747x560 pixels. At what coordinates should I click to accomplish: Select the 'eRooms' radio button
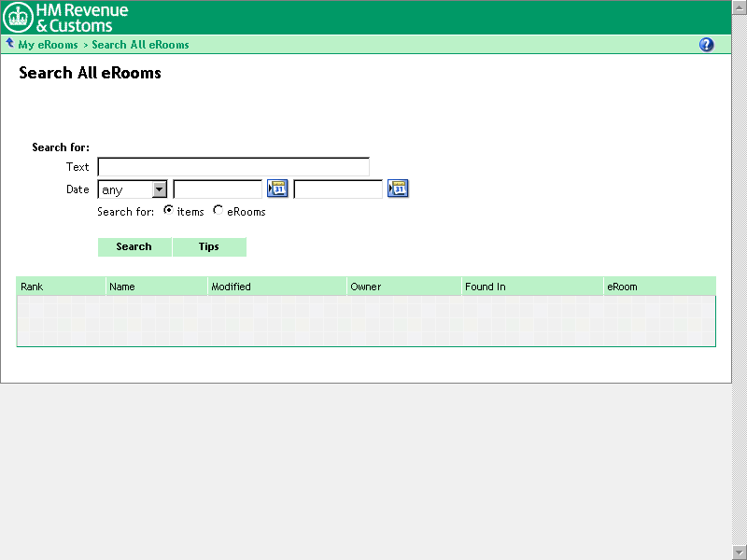click(x=218, y=211)
